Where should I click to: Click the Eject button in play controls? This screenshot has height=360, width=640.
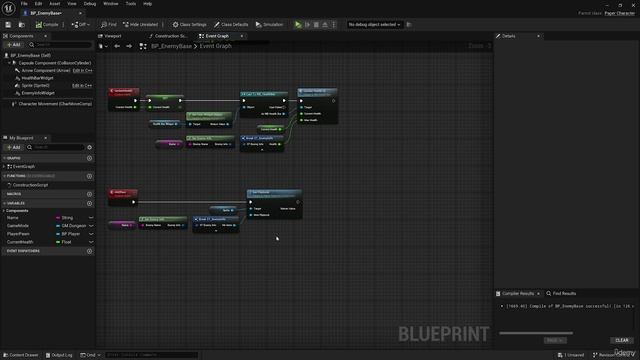[325, 25]
